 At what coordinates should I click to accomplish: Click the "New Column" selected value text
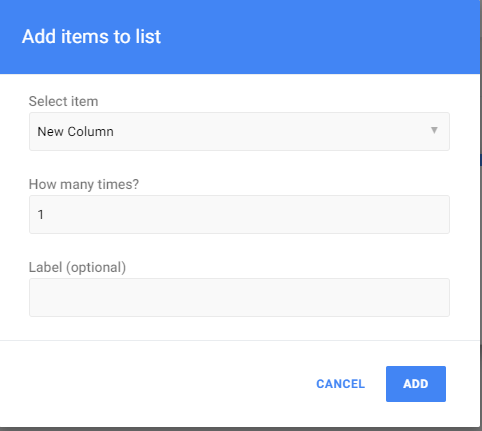[75, 132]
